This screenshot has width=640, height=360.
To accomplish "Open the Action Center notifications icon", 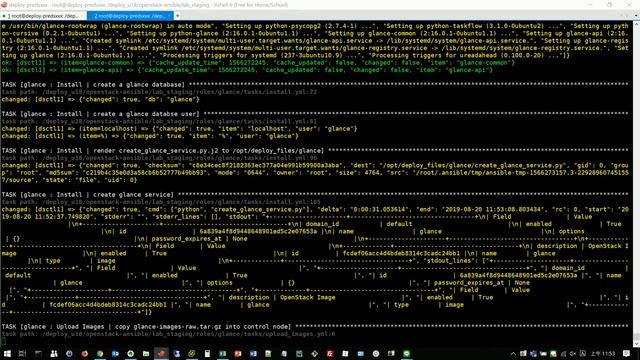I will [x=627, y=353].
